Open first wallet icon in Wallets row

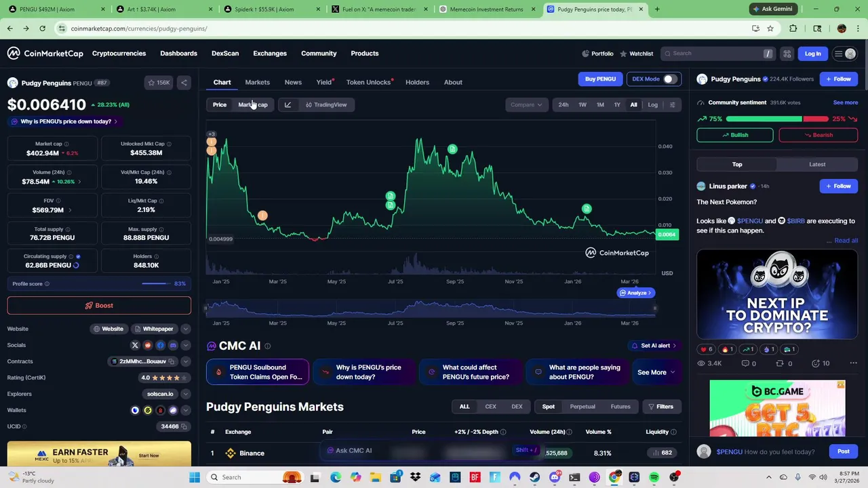click(135, 410)
